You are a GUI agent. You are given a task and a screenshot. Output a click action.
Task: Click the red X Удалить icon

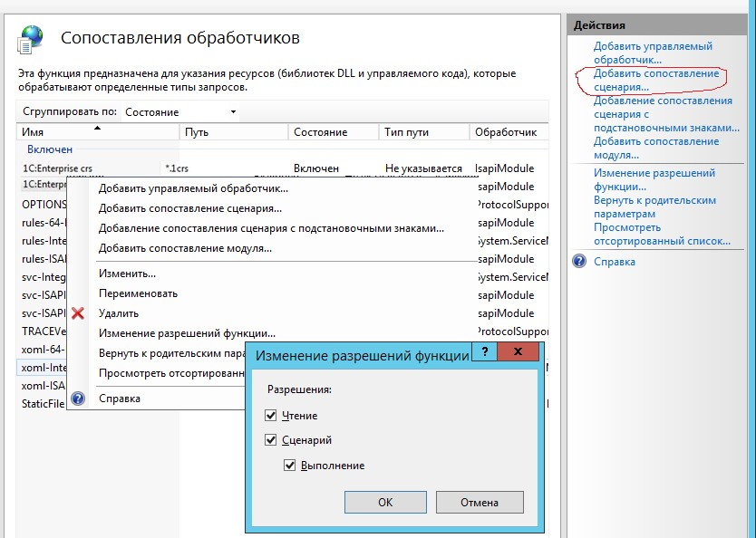78,313
